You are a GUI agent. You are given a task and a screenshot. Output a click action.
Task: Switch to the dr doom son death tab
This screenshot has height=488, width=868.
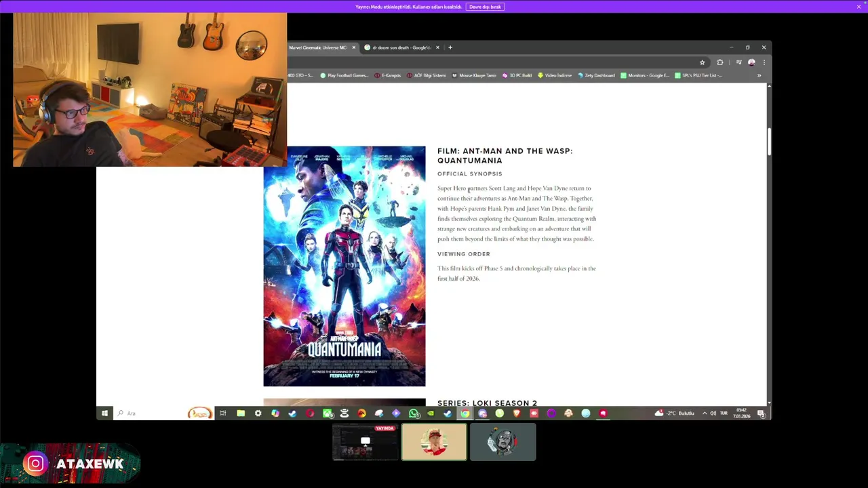tap(401, 47)
